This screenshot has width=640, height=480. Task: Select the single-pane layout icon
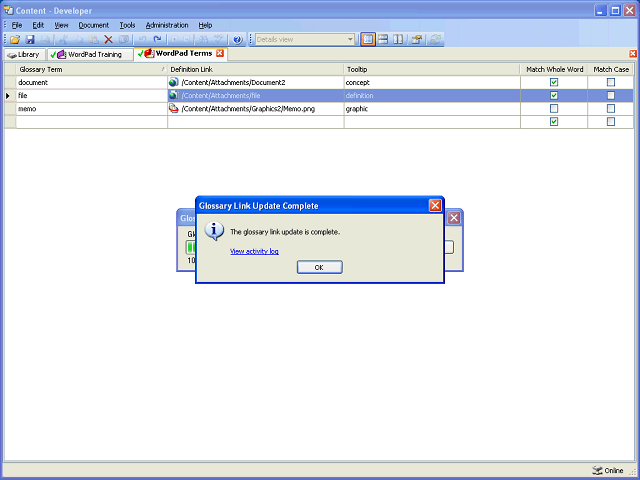(368, 40)
